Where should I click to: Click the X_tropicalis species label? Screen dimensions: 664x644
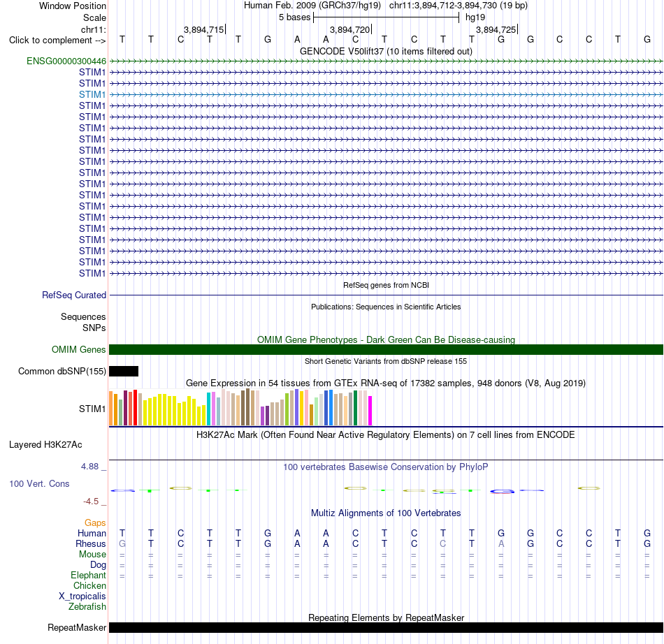(x=82, y=597)
